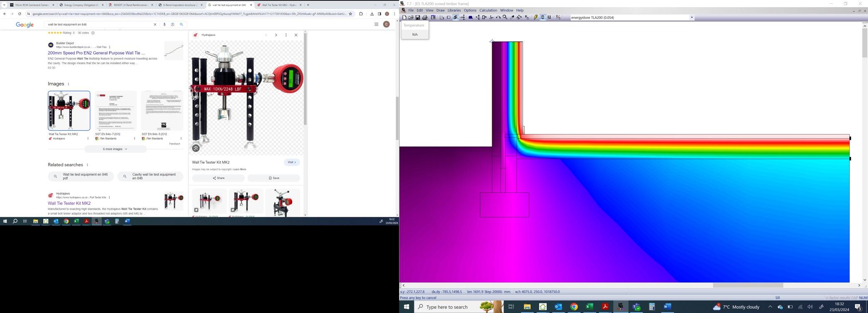
Task: Open options menu beside Related searches heading
Action: 87,165
